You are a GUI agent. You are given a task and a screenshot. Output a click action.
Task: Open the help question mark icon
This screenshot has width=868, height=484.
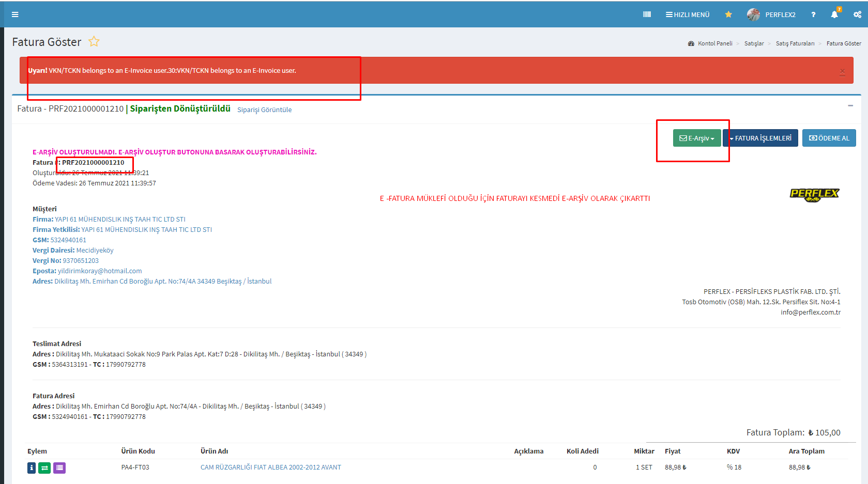813,14
